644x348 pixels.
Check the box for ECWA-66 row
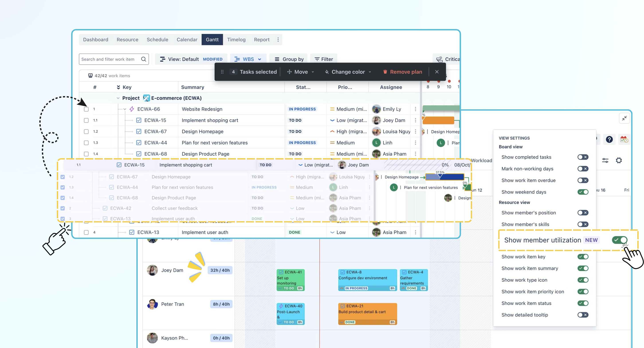(x=86, y=109)
